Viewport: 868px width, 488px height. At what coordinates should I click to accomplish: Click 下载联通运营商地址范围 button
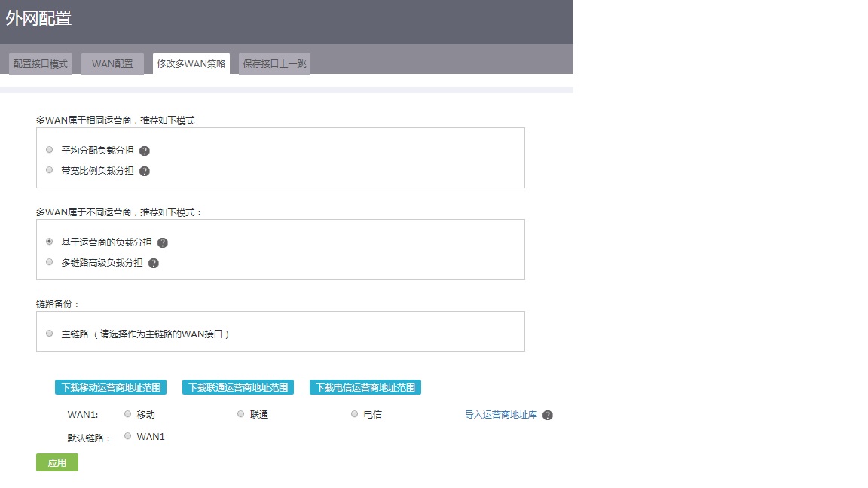pyautogui.click(x=238, y=387)
